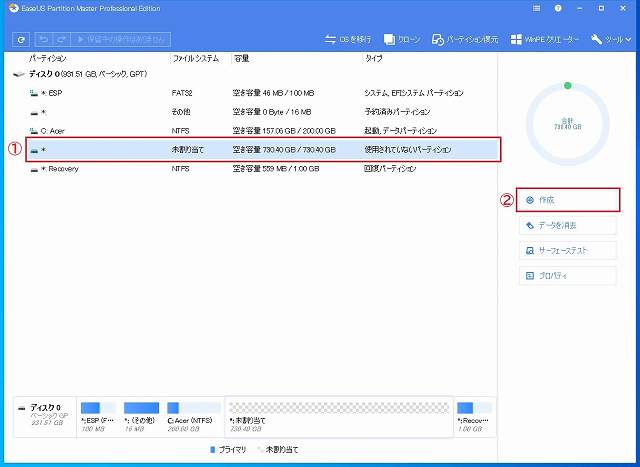Select the 未割り当て 730.40 GB row

tap(263, 150)
